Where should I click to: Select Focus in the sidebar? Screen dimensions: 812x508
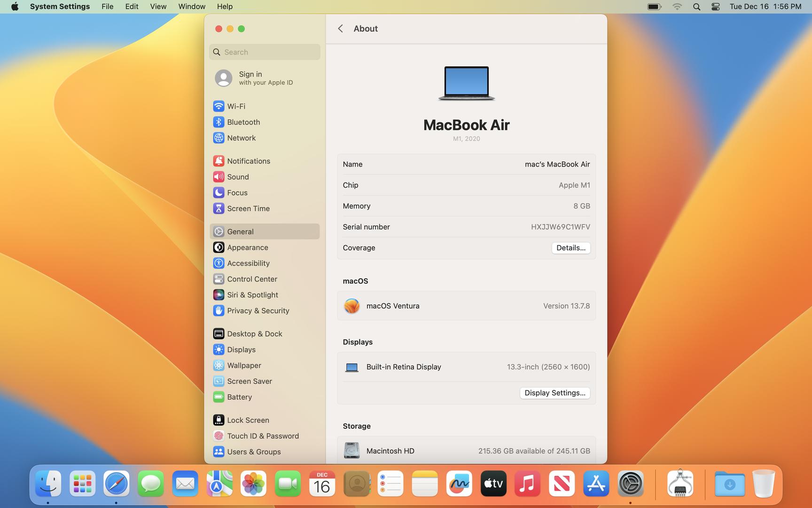pos(237,193)
